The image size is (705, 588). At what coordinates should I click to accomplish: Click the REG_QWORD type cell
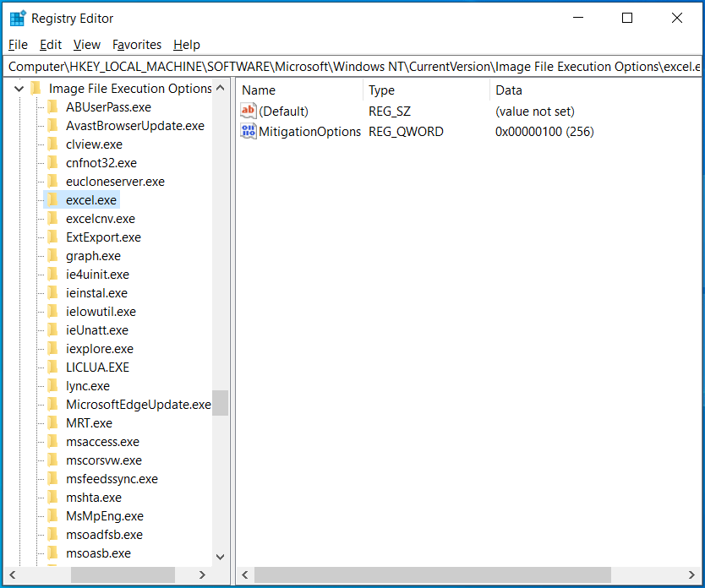[x=406, y=131]
